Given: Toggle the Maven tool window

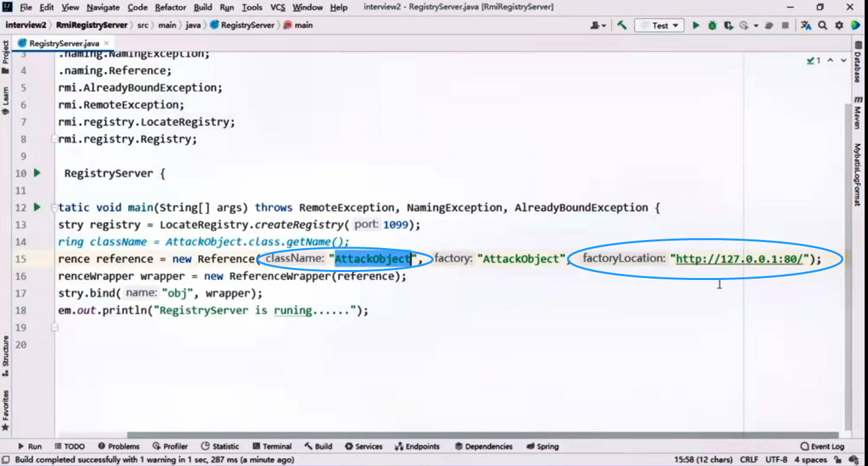Looking at the screenshot, I should pos(858,111).
